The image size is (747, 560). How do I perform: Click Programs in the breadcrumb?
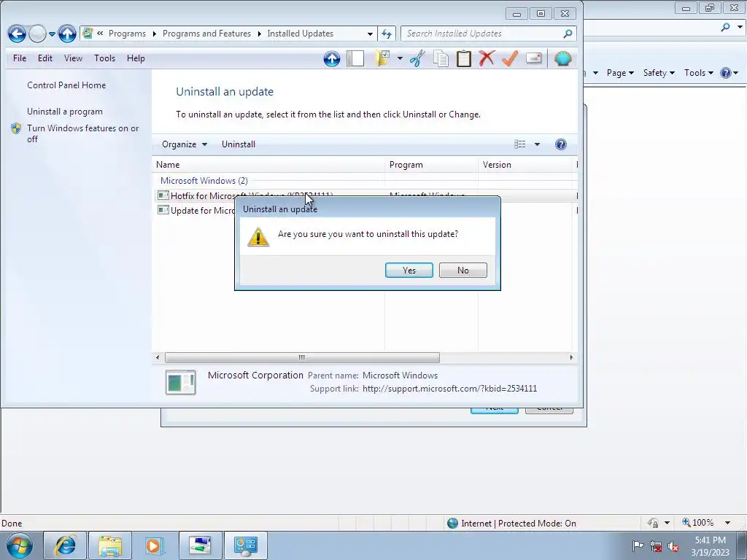coord(127,34)
